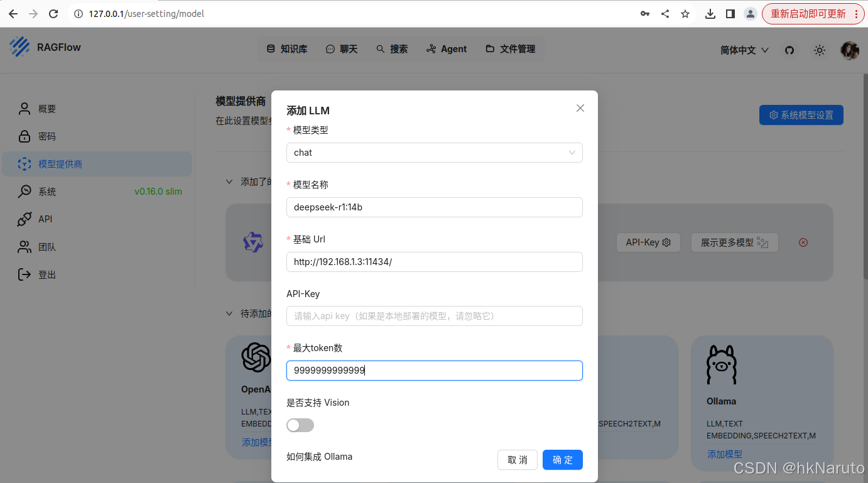868x483 pixels.
Task: Bookmark this page with star icon
Action: coord(685,14)
